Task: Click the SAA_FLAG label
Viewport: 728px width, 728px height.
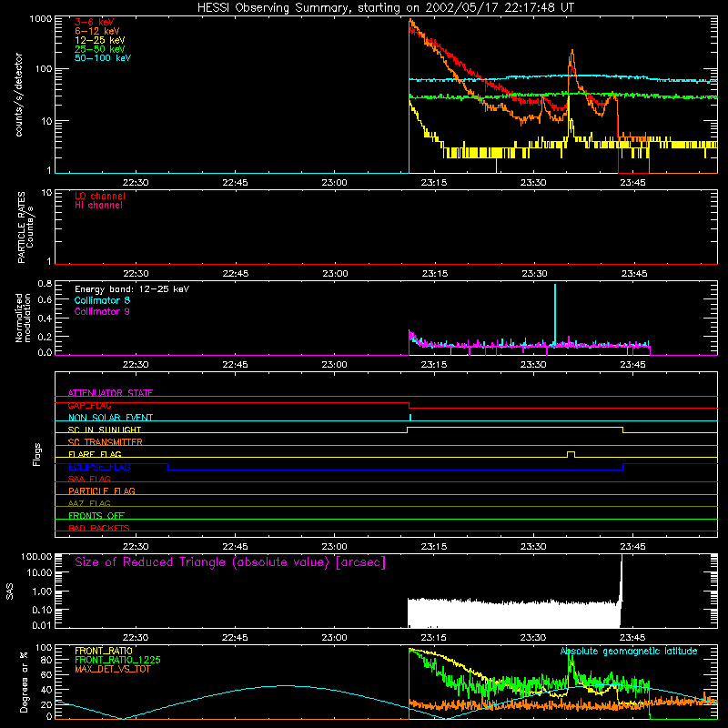Action: (89, 479)
